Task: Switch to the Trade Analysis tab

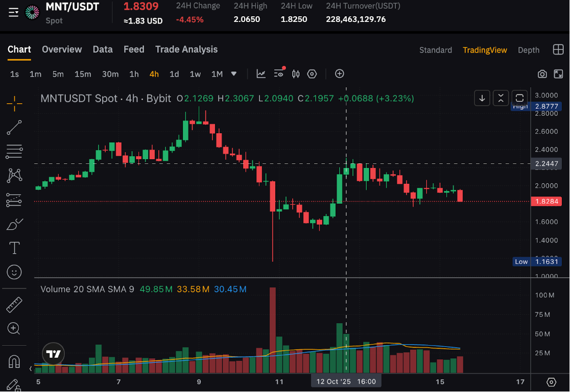Action: pos(186,50)
